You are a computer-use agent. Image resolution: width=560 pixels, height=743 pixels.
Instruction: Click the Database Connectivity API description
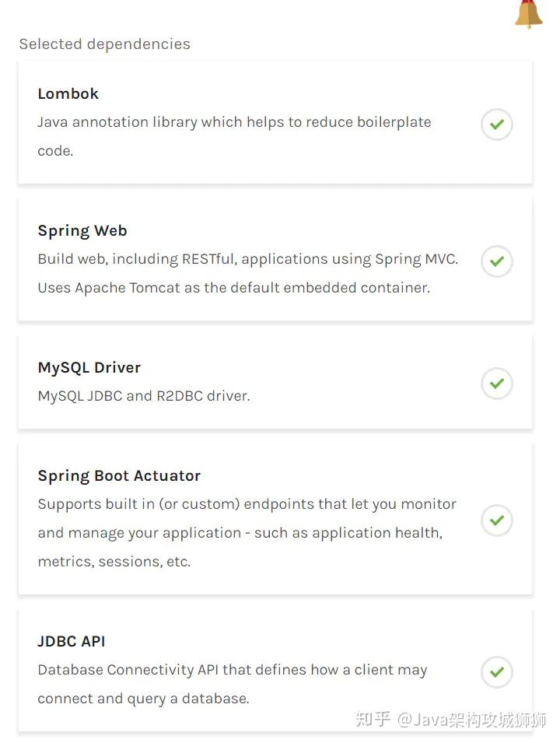[x=233, y=684]
